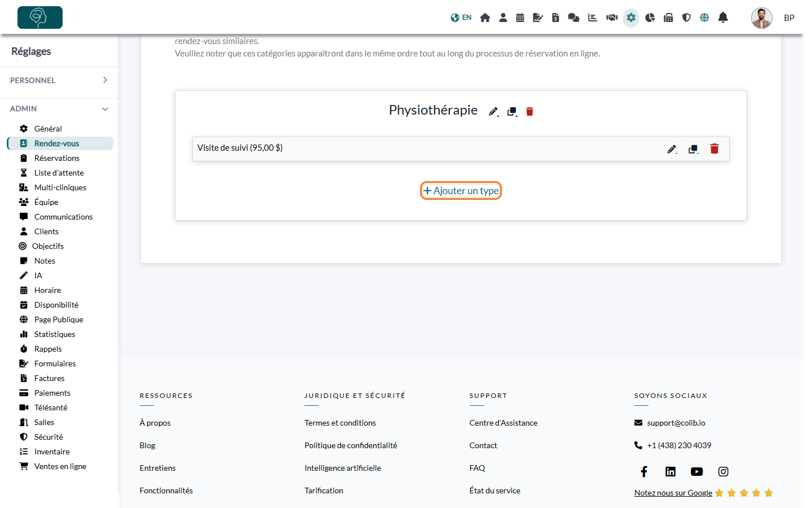Open the pie chart icon in the top bar
Screen dimensions: 812x508
(650, 17)
